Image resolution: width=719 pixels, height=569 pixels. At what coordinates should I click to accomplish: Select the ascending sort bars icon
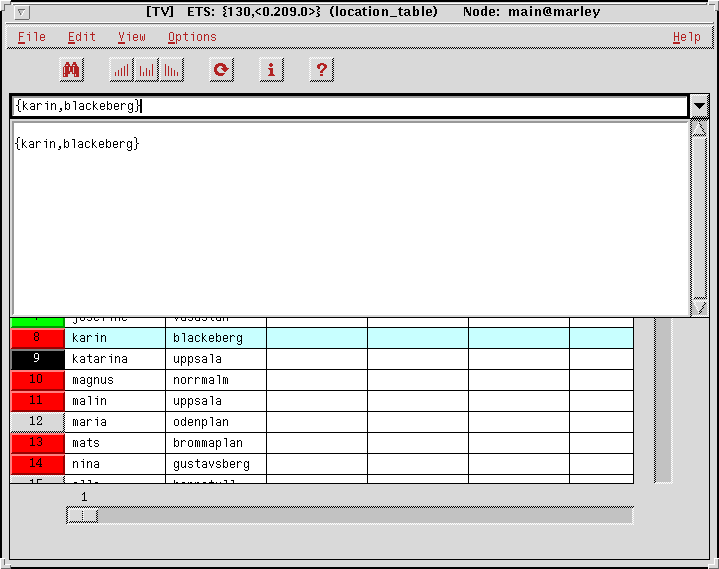coord(122,70)
